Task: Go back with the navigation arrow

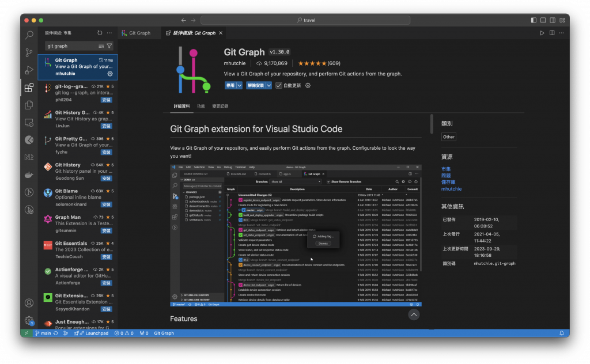Action: [184, 20]
